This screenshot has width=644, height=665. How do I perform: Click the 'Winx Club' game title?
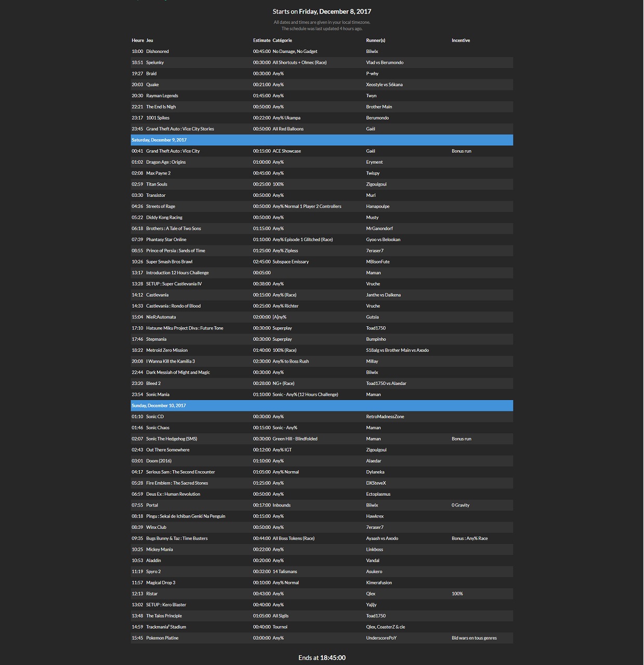tap(156, 527)
